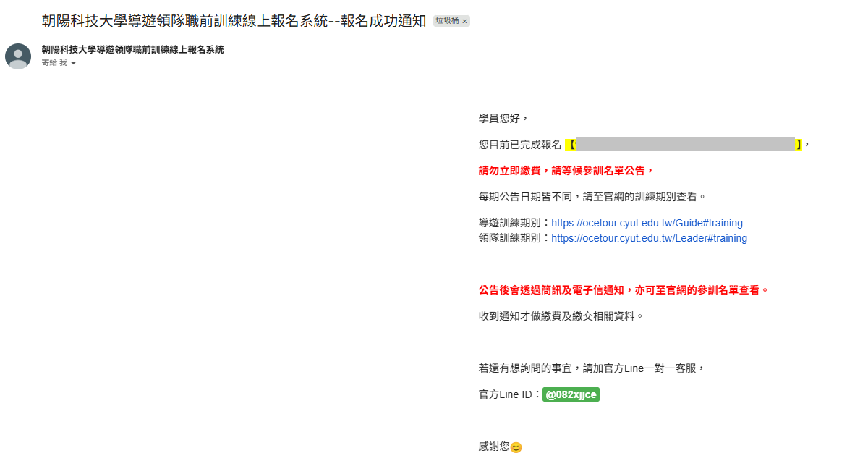The image size is (868, 466).
Task: Click the sender name above 寄給 我
Action: click(x=132, y=50)
